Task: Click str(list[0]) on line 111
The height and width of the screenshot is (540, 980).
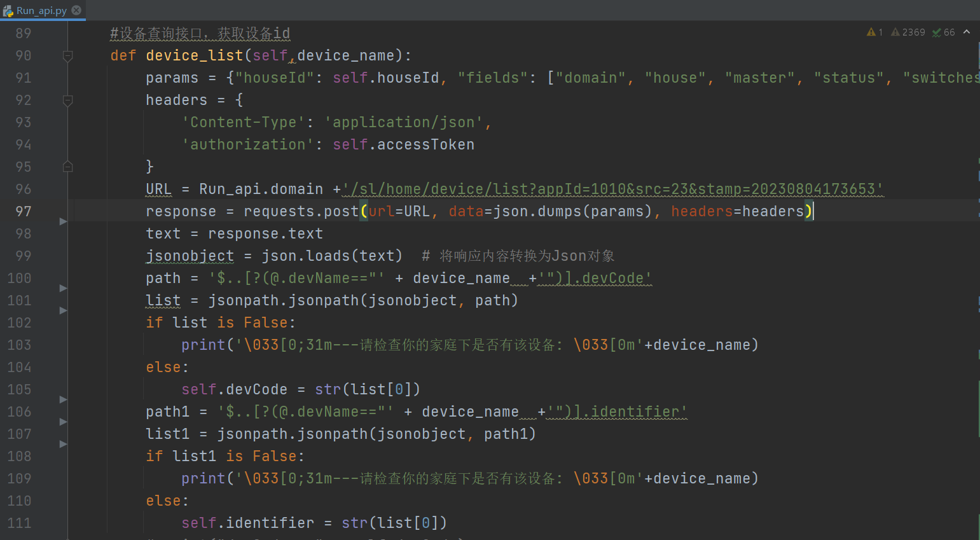Action: 395,523
